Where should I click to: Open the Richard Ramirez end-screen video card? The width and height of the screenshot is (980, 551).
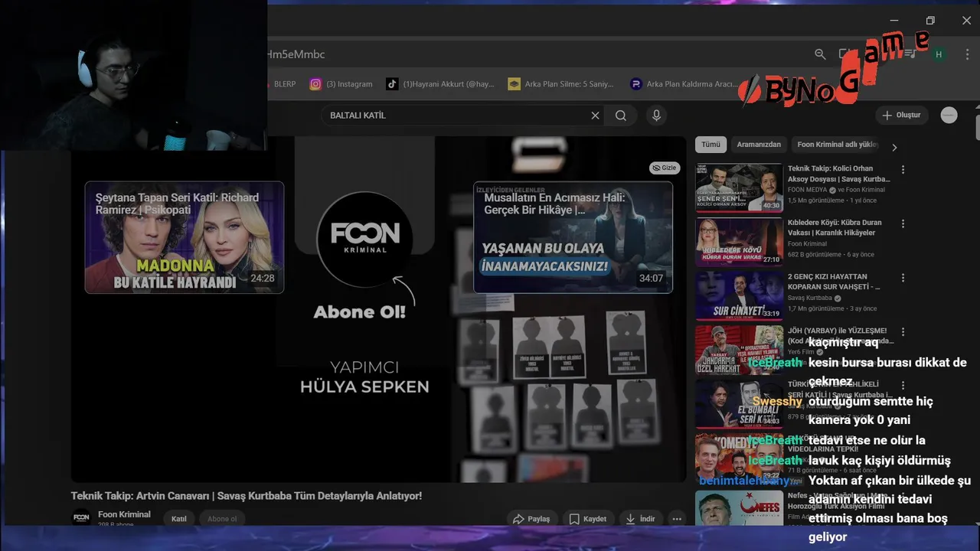(185, 237)
